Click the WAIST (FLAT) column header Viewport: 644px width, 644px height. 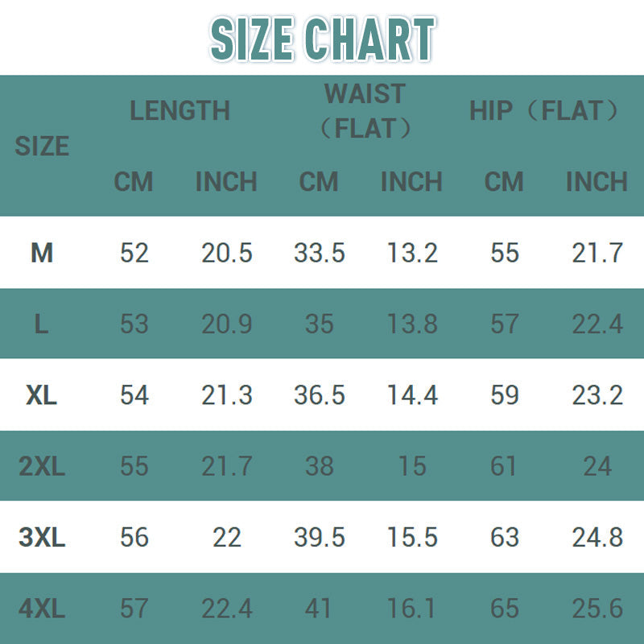(365, 111)
